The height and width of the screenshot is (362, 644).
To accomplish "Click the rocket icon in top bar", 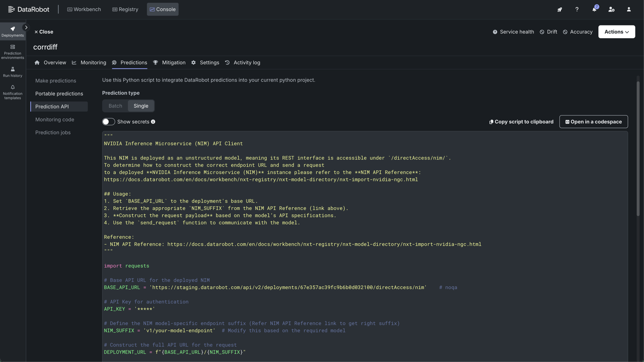I will (x=560, y=10).
